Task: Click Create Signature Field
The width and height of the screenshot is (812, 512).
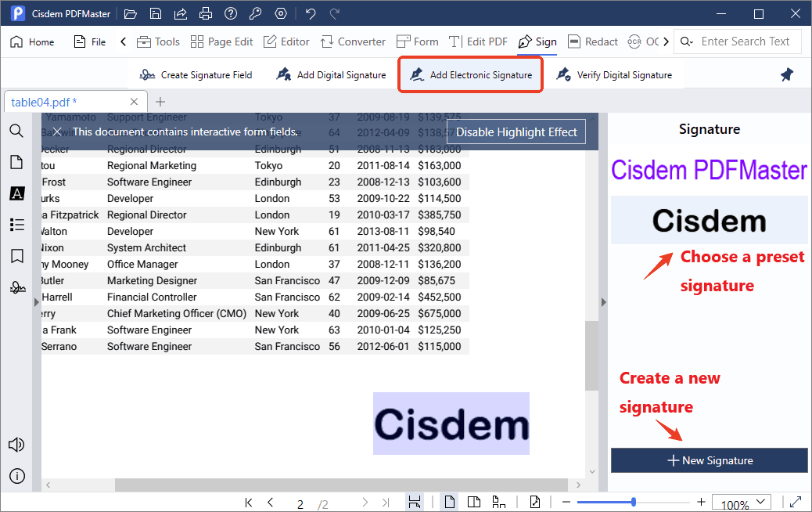Action: click(x=196, y=75)
